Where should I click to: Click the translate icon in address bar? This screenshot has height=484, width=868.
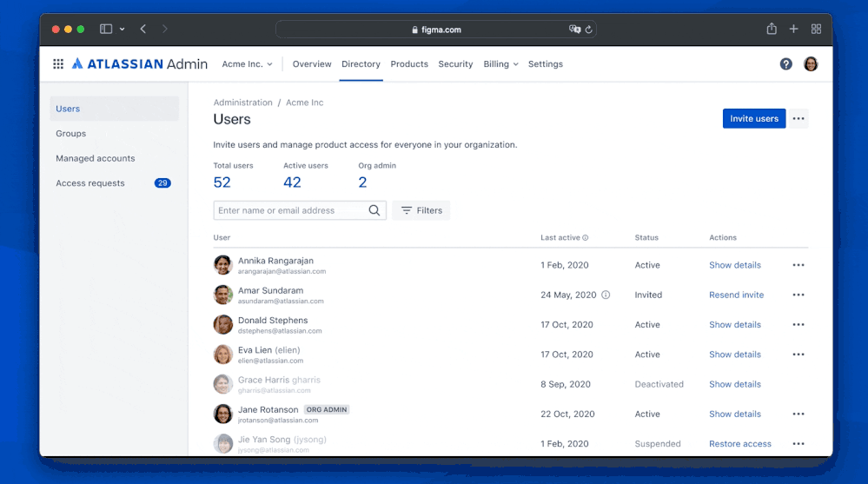(x=574, y=30)
